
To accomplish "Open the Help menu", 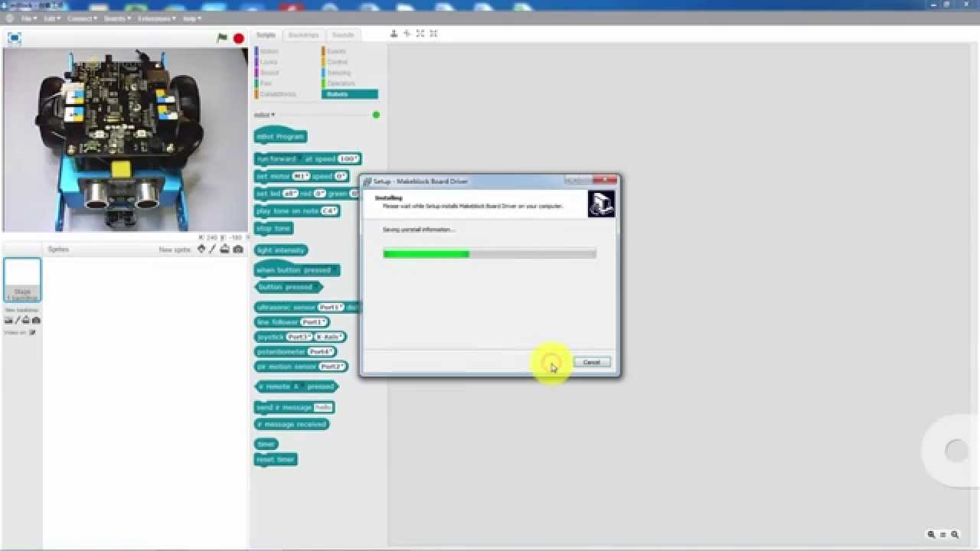I will point(192,18).
